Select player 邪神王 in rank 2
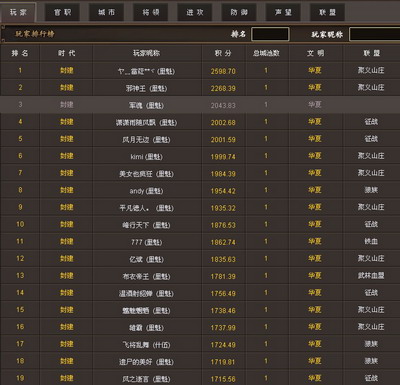Image resolution: width=400 pixels, height=385 pixels. 147,88
